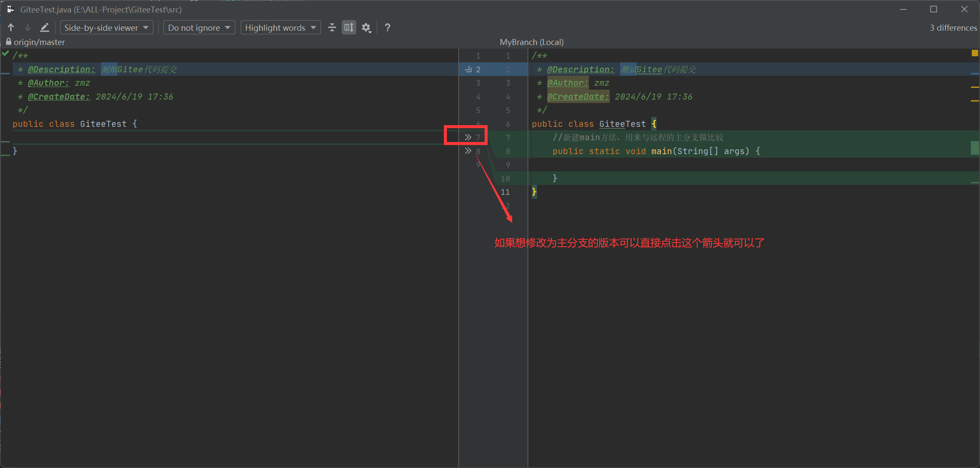Open the Side-by-side viewer dropdown
This screenshot has width=980, height=468.
107,28
